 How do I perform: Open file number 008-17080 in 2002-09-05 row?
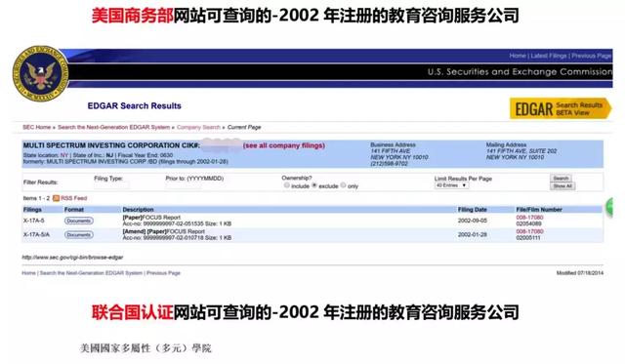click(x=529, y=218)
